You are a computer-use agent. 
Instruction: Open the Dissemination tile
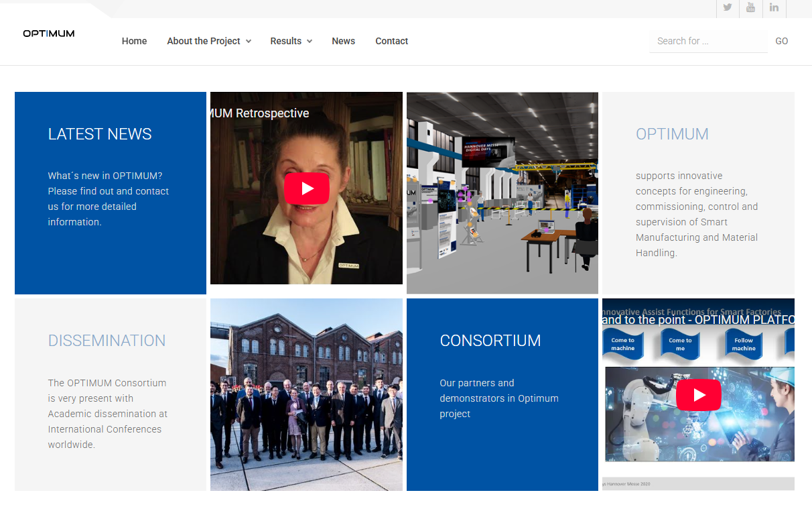[111, 394]
